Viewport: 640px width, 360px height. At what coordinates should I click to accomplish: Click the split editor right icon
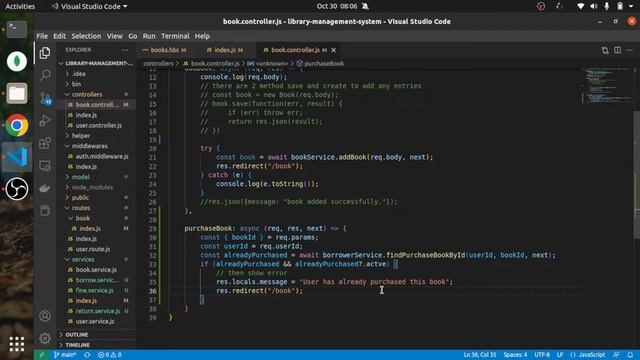tap(617, 50)
